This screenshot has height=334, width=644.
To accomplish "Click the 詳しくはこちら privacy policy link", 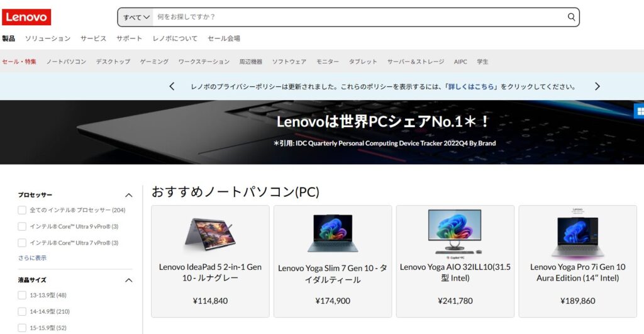I will click(x=472, y=87).
